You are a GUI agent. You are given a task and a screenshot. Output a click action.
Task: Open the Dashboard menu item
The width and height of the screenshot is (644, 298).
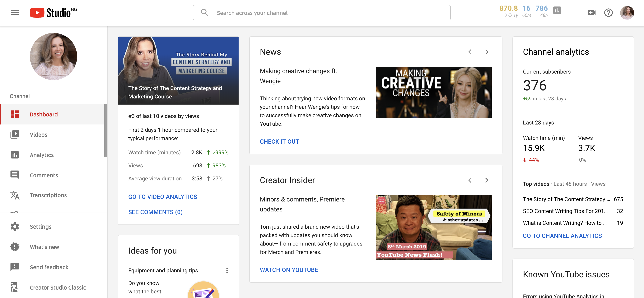(52, 114)
